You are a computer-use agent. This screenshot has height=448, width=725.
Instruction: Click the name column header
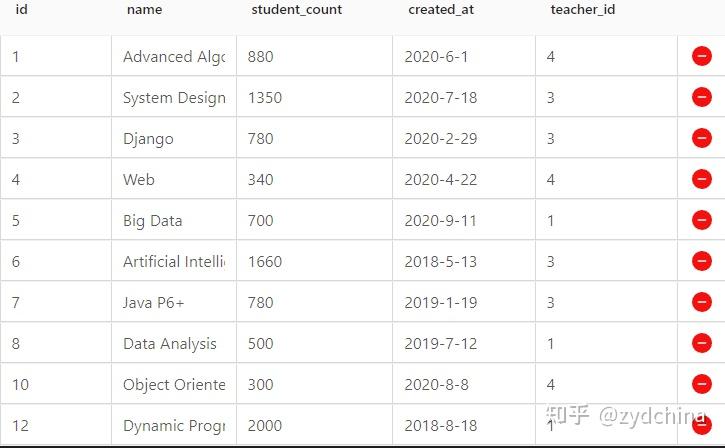click(144, 10)
